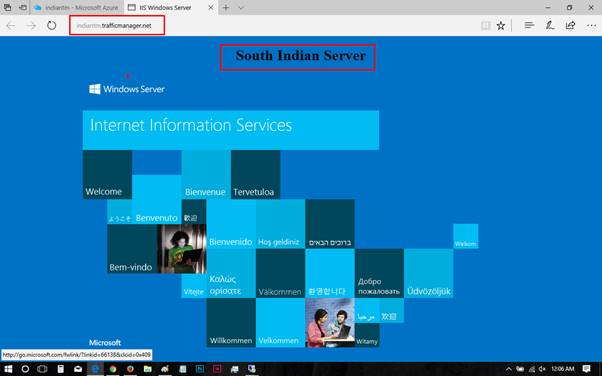Open Firefox from the taskbar
Image resolution: width=602 pixels, height=376 pixels.
pos(130,369)
